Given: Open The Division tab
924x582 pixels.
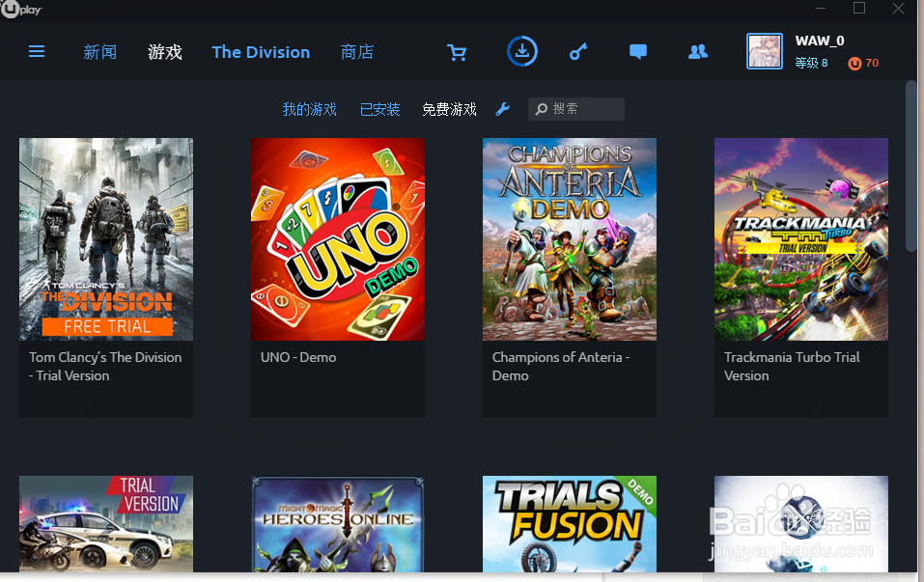Looking at the screenshot, I should [261, 52].
